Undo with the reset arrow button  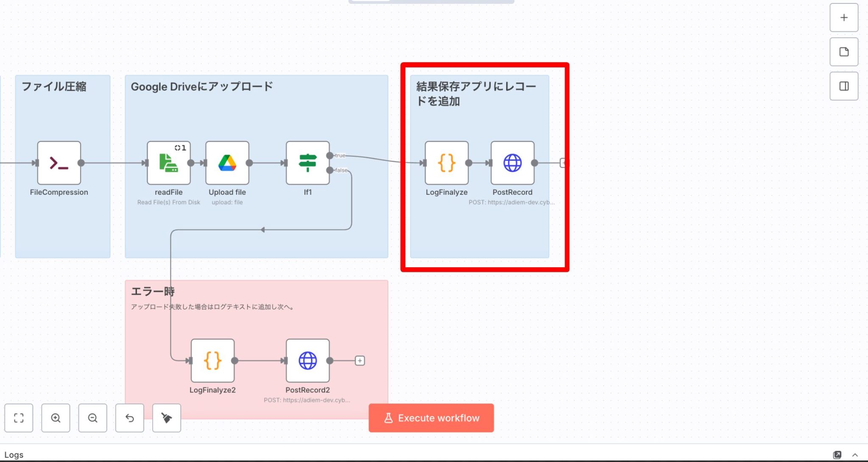click(x=130, y=418)
